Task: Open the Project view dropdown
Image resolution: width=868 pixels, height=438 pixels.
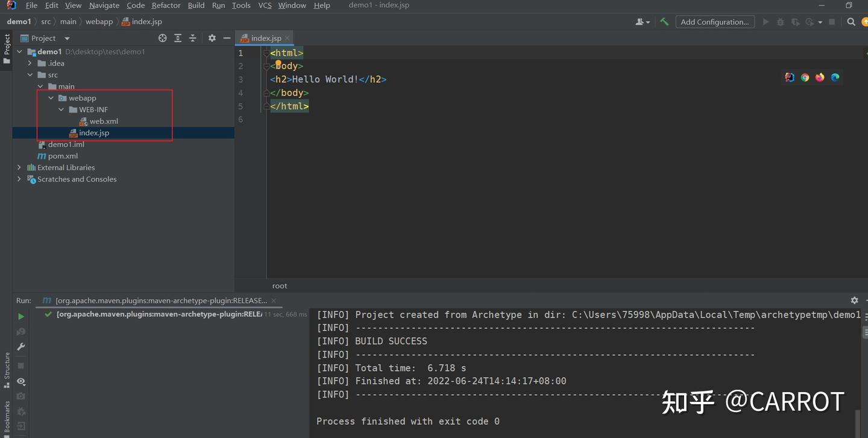Action: pyautogui.click(x=67, y=38)
